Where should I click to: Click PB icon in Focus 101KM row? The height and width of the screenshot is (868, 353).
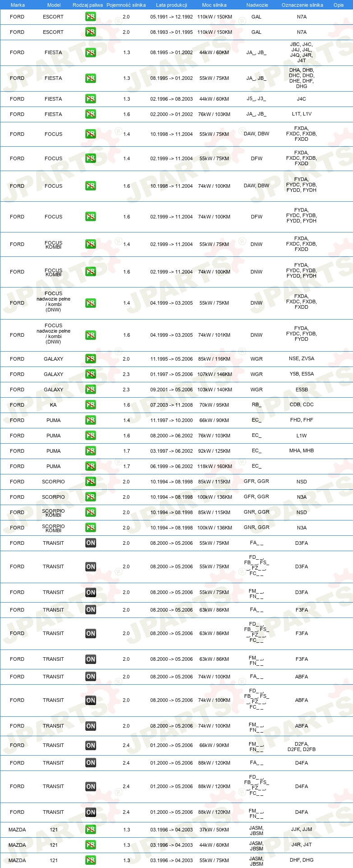pos(91,335)
